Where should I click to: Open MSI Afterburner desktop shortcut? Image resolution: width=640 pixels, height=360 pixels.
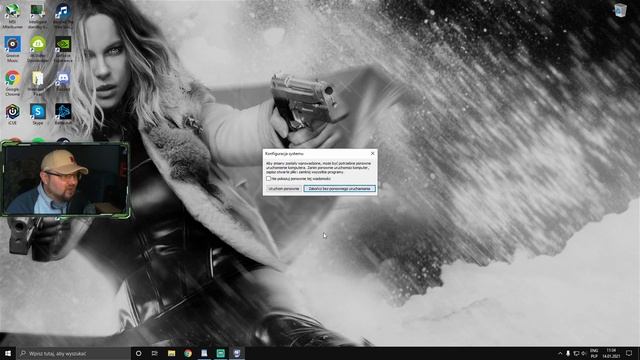pyautogui.click(x=12, y=16)
